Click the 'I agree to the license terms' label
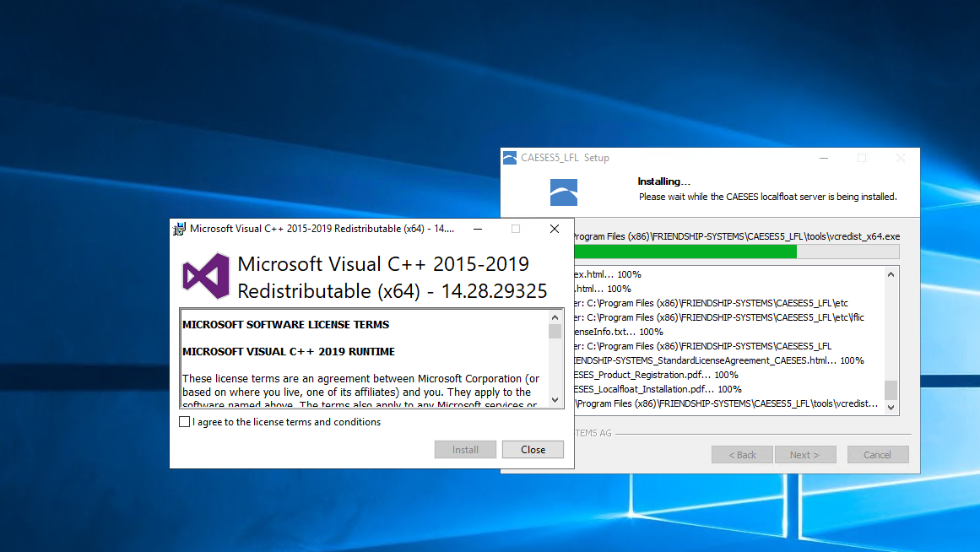The height and width of the screenshot is (552, 980). (x=286, y=422)
